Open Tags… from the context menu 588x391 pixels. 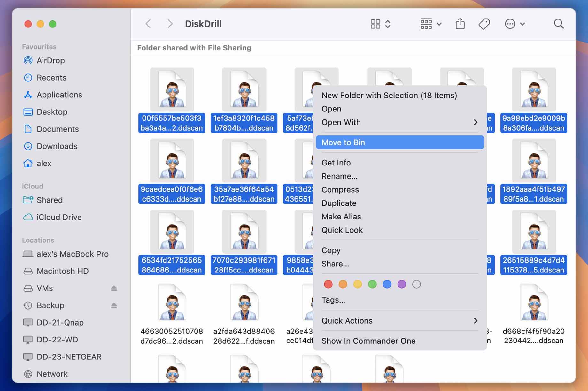point(399,300)
